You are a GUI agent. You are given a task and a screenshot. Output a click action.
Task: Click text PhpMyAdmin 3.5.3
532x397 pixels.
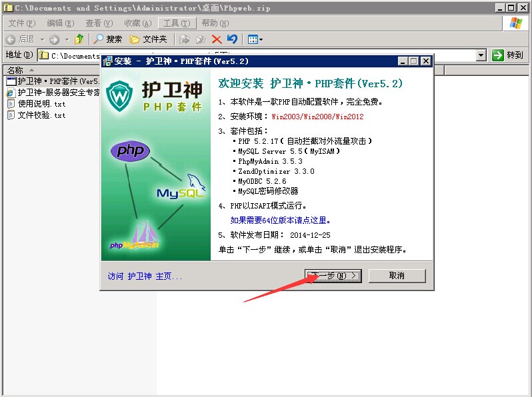[x=271, y=161]
